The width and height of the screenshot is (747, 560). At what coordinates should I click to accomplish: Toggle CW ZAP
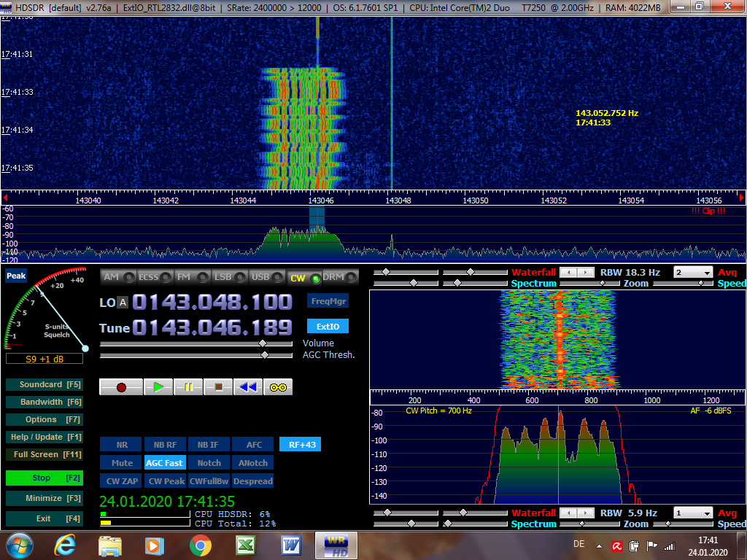122,481
